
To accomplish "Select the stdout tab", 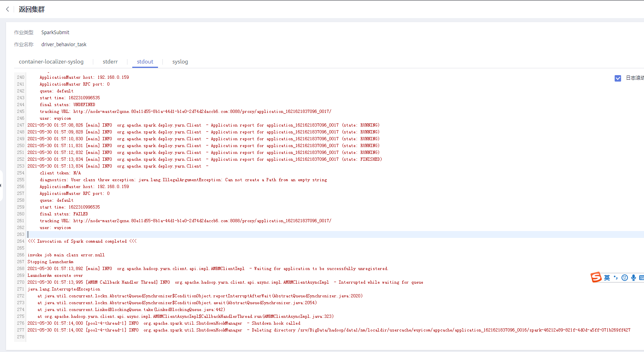I will click(x=145, y=61).
